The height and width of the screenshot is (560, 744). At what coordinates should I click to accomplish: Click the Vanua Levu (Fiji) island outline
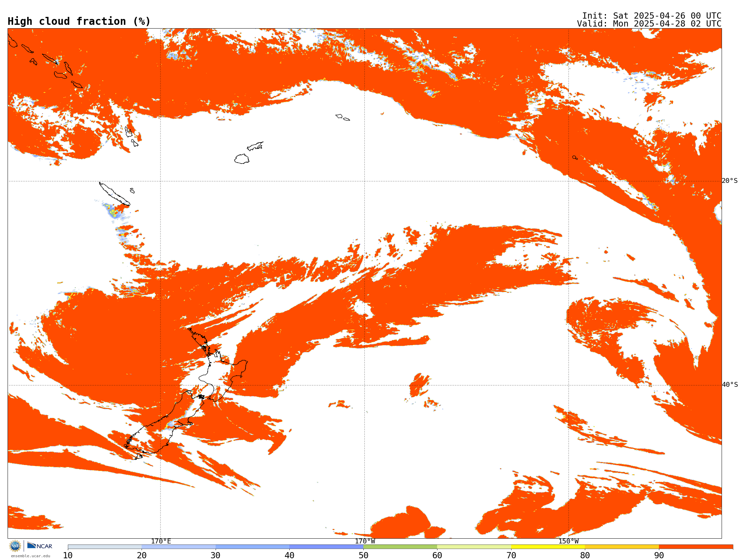255,146
